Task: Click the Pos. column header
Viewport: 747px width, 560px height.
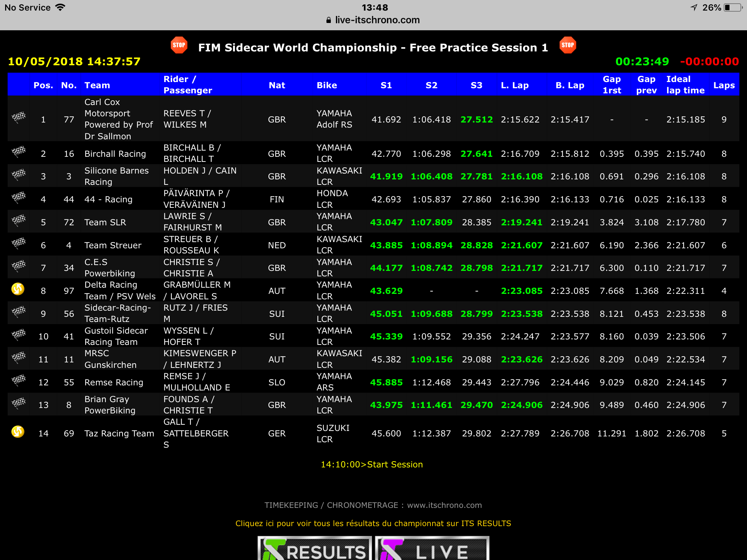Action: pos(43,85)
